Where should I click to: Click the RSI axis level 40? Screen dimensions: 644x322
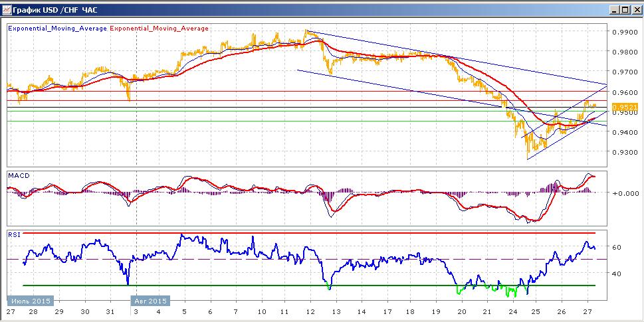(x=617, y=273)
